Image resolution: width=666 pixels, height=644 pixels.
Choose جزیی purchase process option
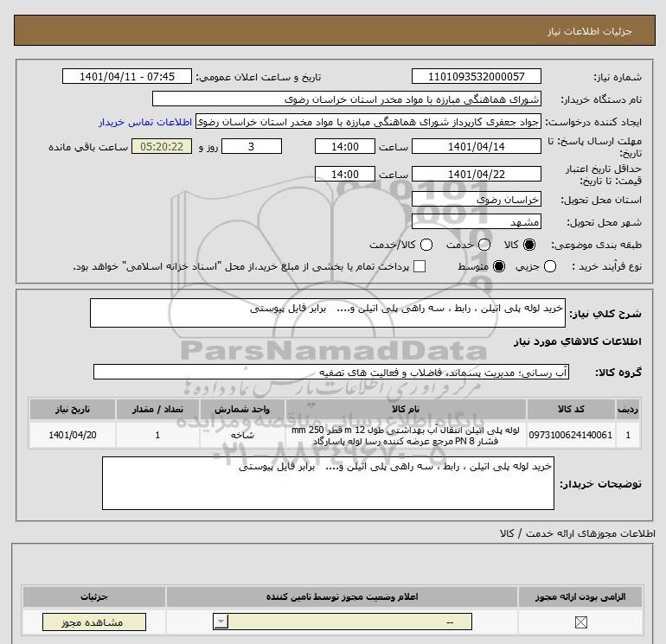pyautogui.click(x=550, y=266)
